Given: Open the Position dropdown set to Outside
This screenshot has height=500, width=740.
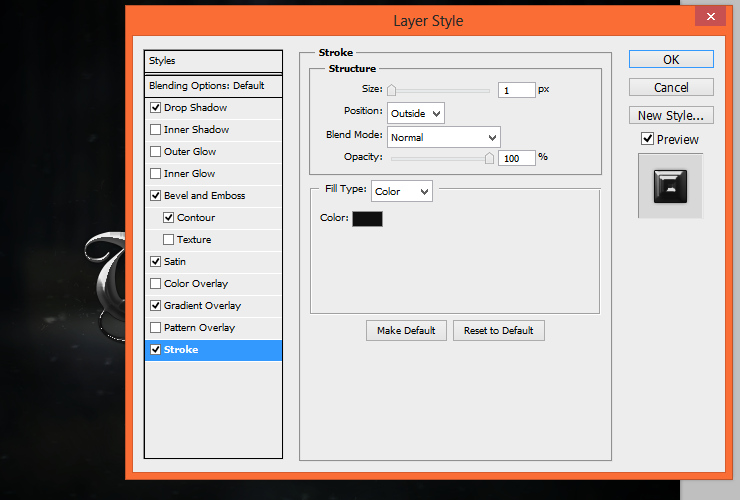Looking at the screenshot, I should coord(416,113).
